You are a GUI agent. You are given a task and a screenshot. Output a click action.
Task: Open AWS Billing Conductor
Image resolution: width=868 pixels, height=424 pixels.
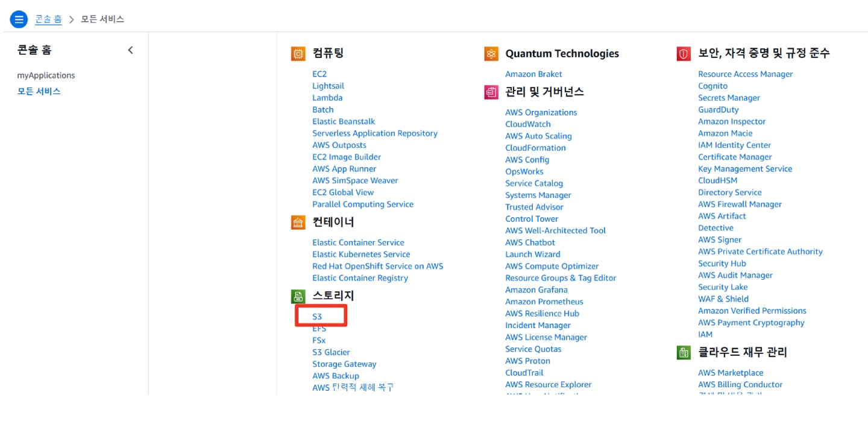740,385
